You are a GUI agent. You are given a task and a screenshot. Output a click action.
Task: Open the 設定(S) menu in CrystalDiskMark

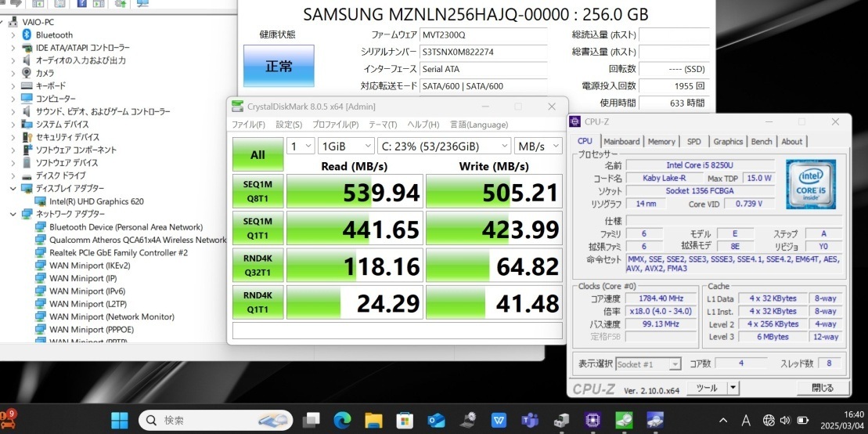point(289,125)
